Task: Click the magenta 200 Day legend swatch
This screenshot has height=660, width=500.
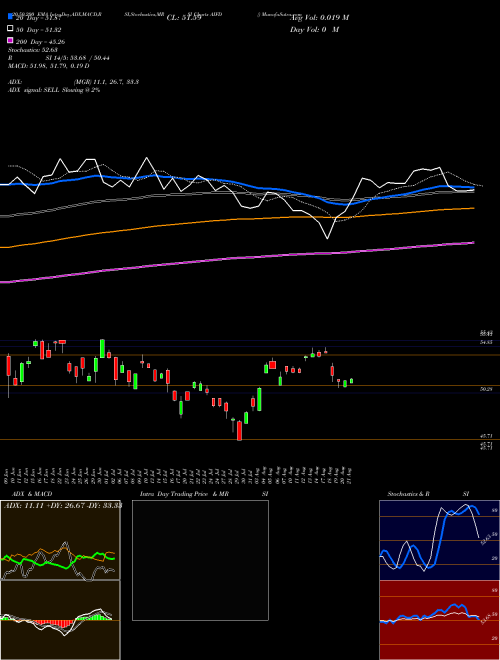Action: (x=10, y=41)
